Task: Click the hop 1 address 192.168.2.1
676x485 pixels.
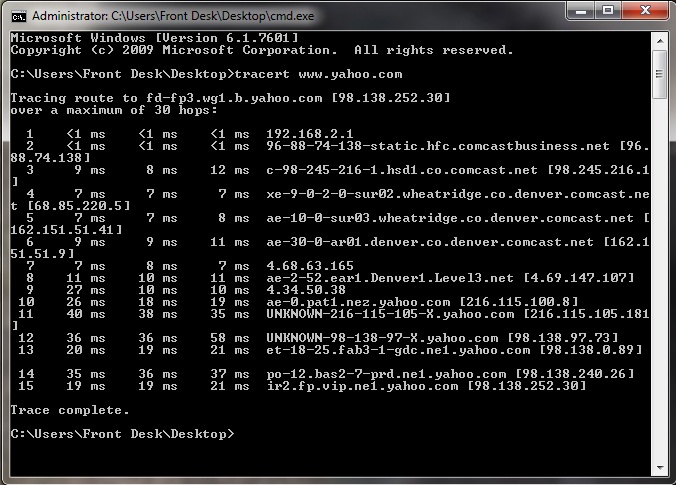Action: [310, 134]
